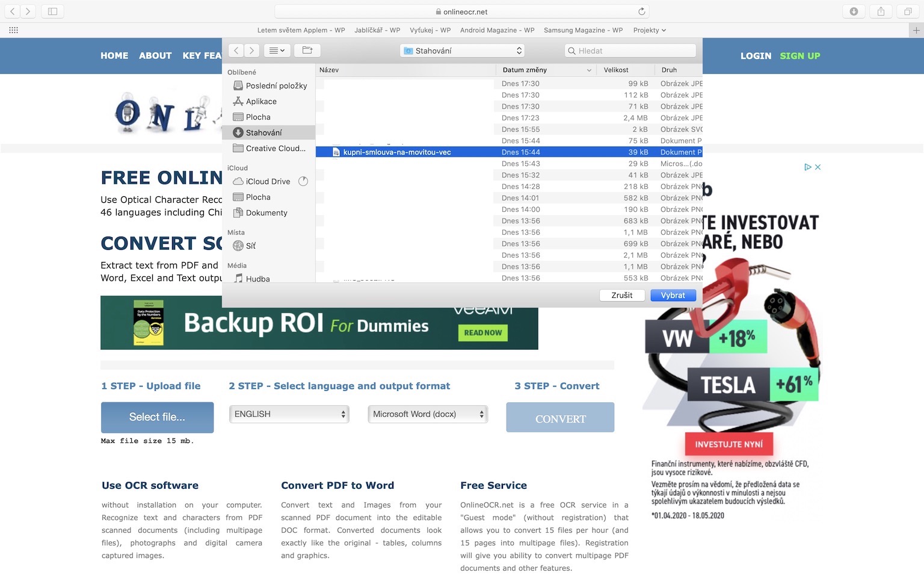Go forward in file dialog folder

point(252,51)
